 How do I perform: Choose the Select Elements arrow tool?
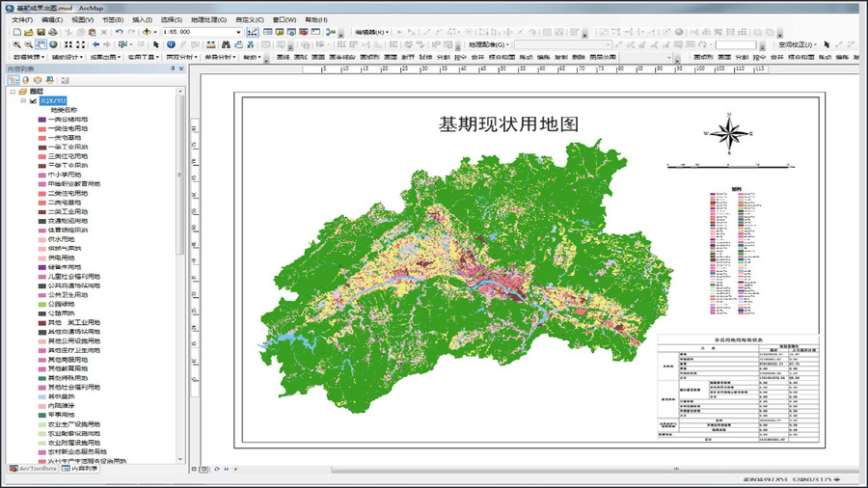coord(156,44)
